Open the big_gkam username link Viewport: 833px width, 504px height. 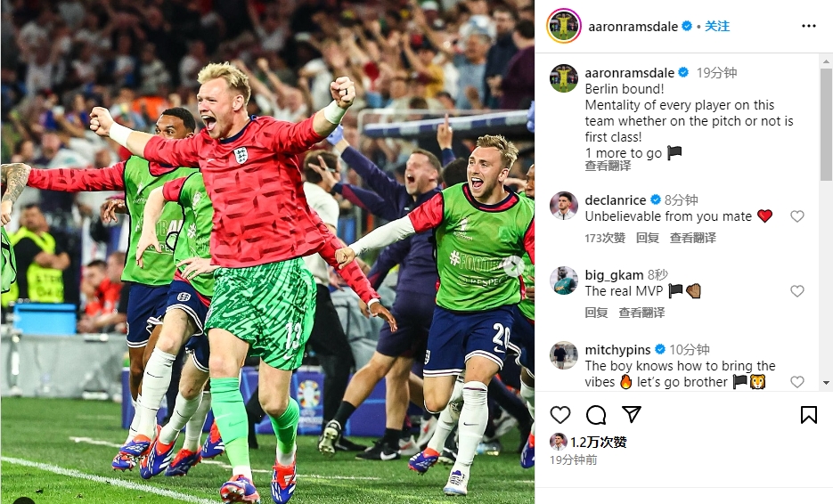(x=614, y=275)
